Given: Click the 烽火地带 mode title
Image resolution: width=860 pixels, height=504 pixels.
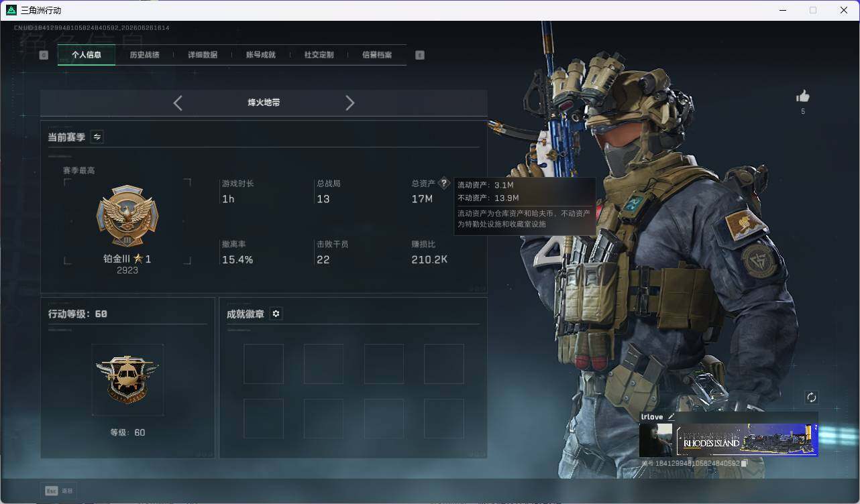Looking at the screenshot, I should point(264,103).
